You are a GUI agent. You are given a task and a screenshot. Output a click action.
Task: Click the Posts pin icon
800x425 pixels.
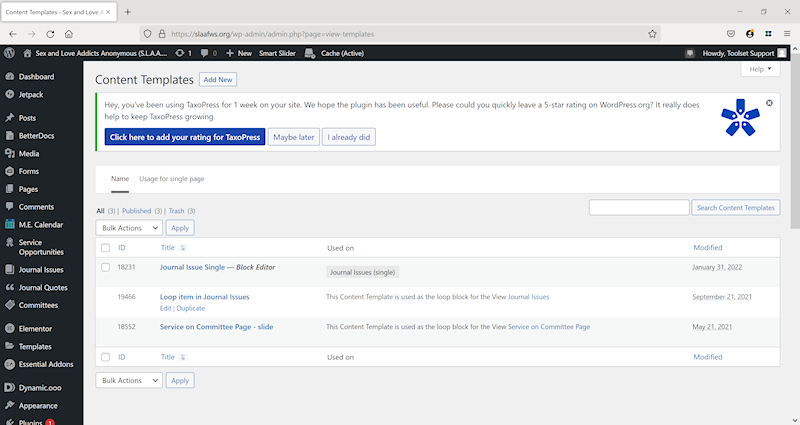[x=10, y=118]
